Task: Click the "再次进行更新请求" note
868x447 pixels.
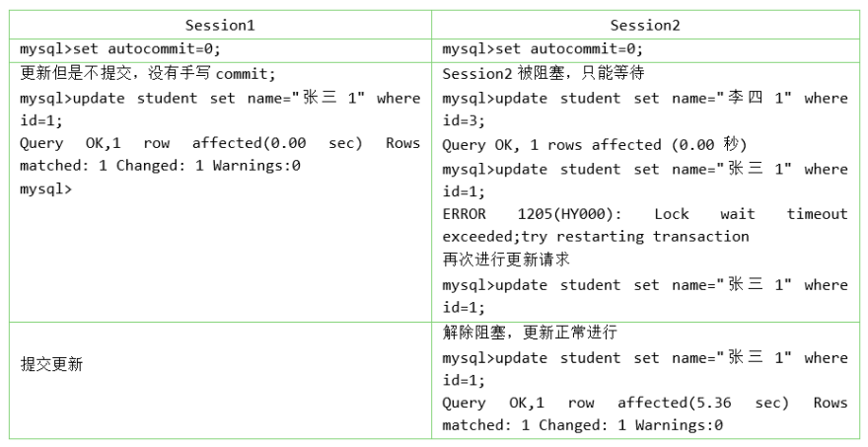Action: tap(506, 260)
